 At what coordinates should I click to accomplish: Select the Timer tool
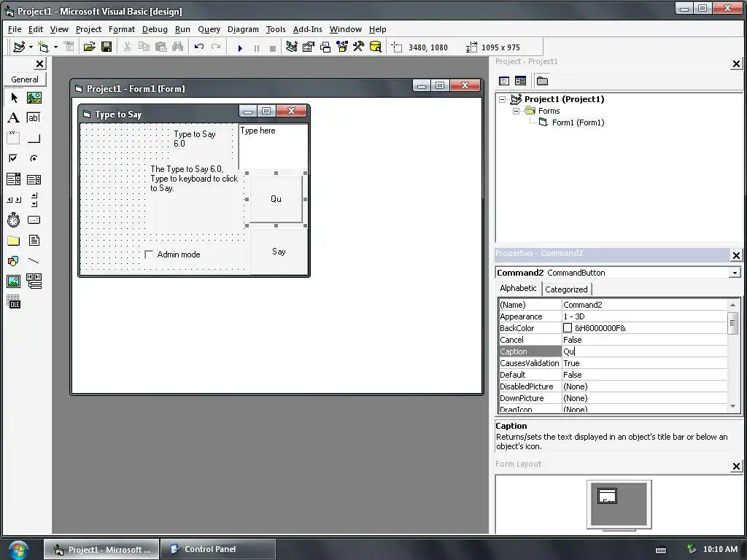[x=14, y=220]
